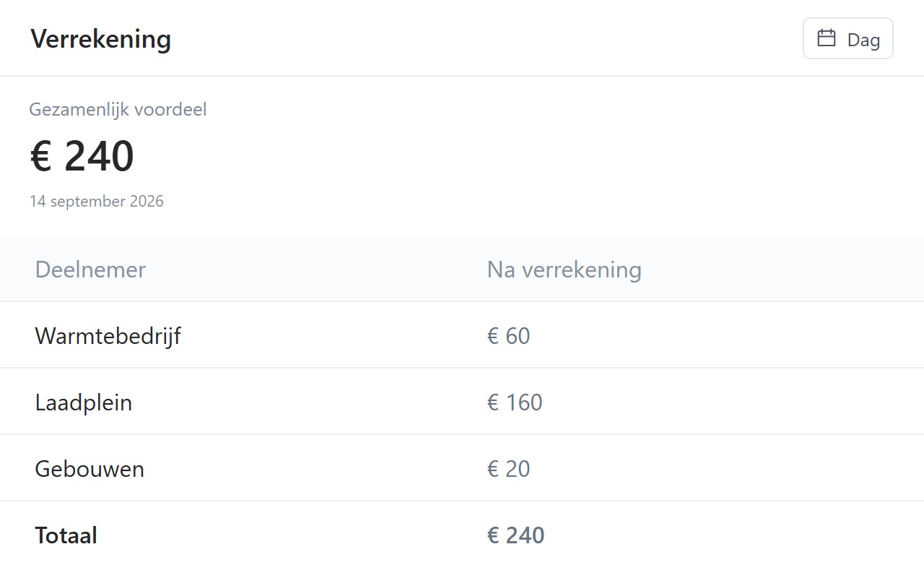Screen dimensions: 924x578
Task: Click the date 14 september 2026
Action: (97, 202)
